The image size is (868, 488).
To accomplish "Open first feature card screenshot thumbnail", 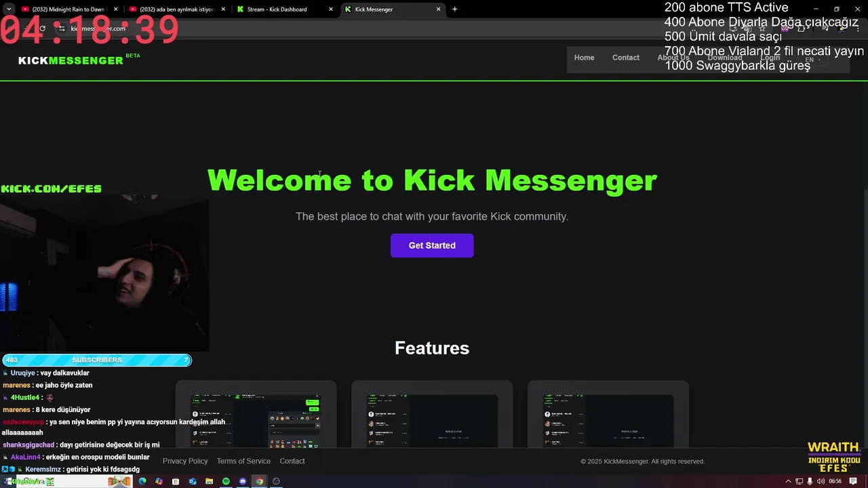I will [256, 420].
